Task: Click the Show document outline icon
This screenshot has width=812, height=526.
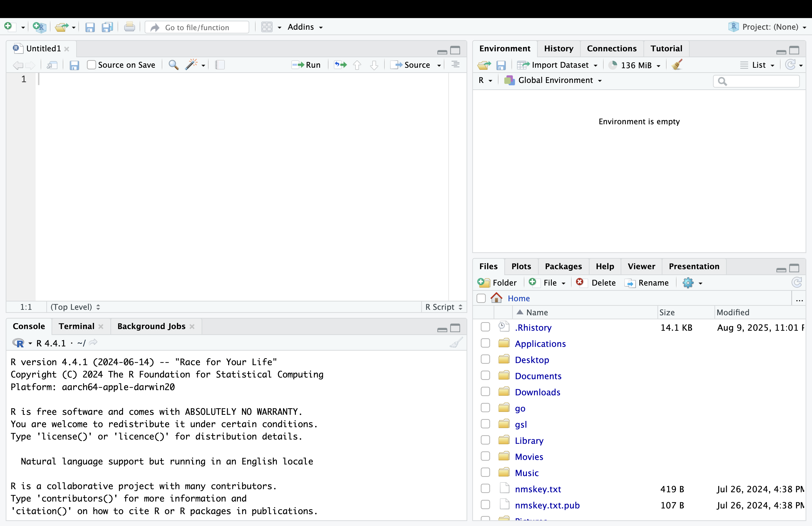Action: click(455, 65)
